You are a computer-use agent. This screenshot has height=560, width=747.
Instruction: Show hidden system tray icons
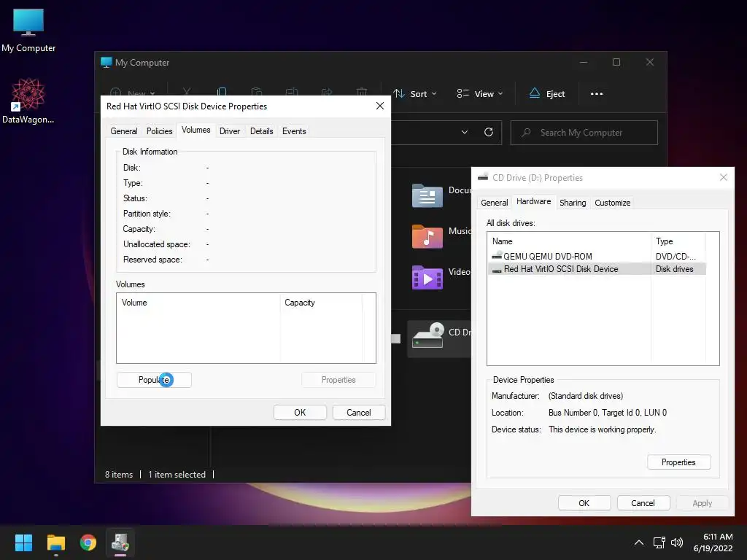(x=639, y=542)
